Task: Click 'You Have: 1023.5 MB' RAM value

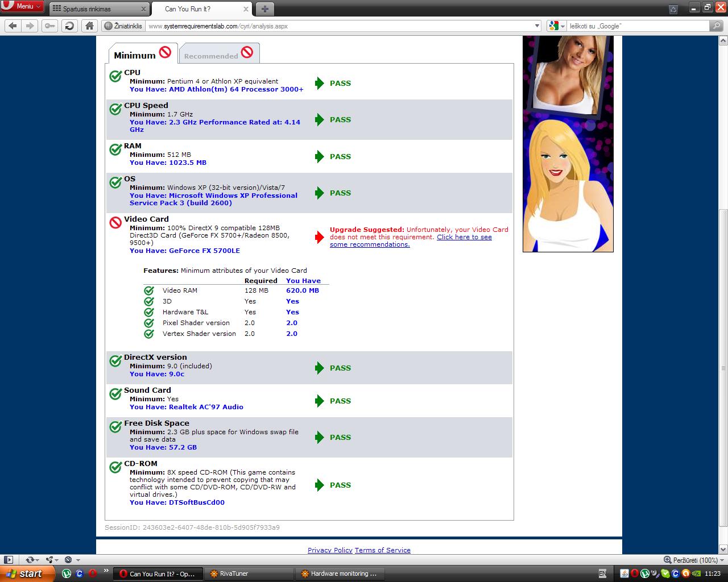Action: coord(168,163)
